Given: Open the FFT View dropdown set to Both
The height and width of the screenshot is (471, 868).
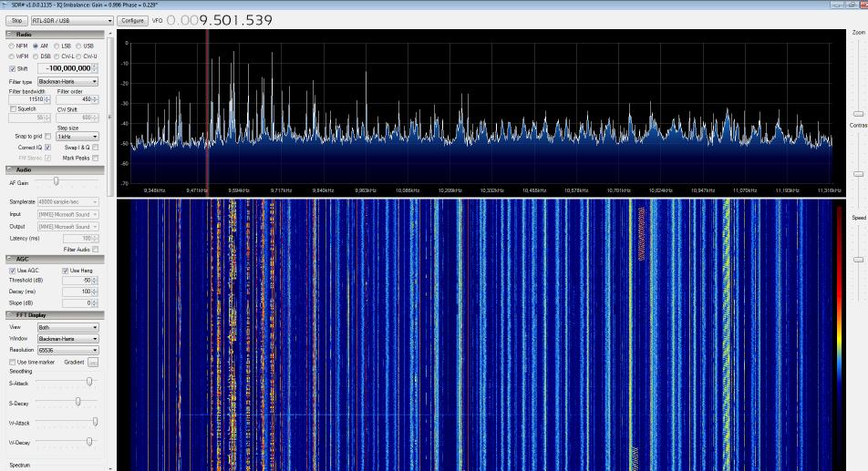Looking at the screenshot, I should tap(67, 327).
